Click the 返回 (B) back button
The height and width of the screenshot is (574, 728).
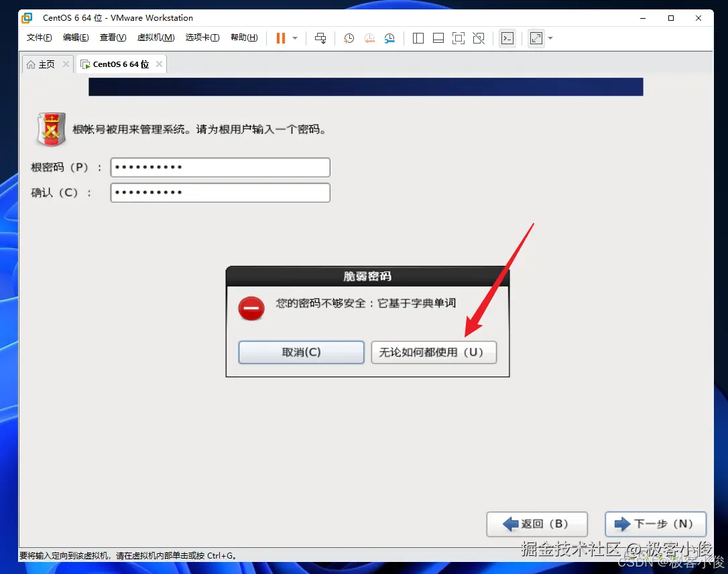coord(537,524)
